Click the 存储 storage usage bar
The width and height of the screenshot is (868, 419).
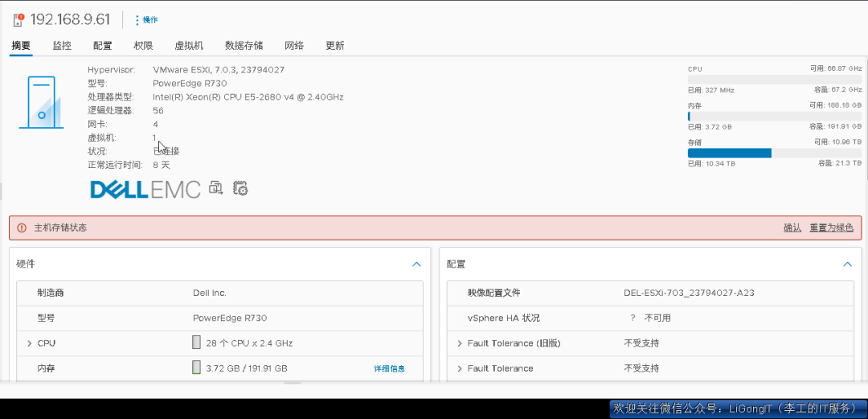pos(775,153)
